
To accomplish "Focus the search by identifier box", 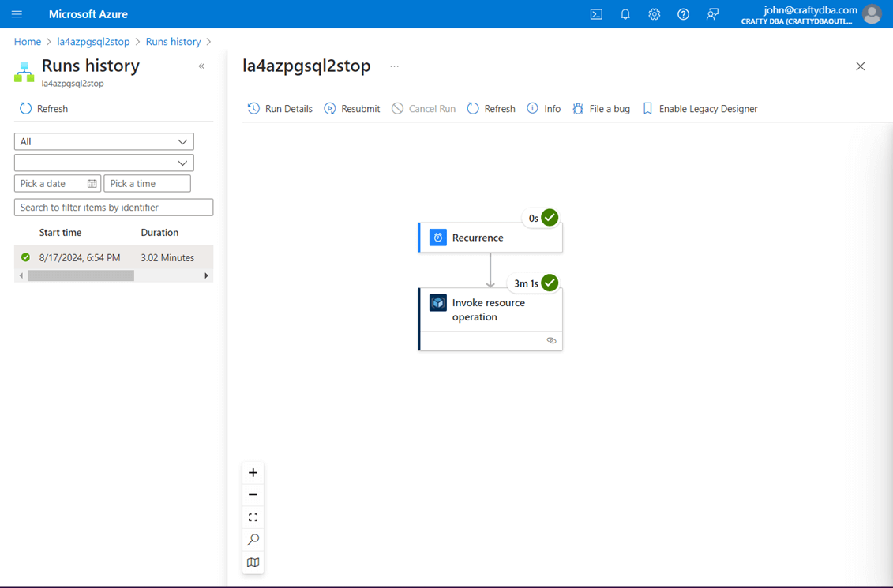I will 114,208.
